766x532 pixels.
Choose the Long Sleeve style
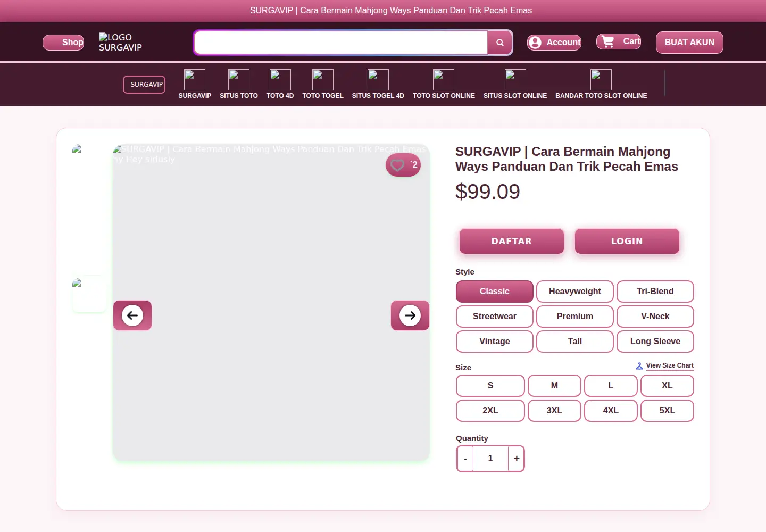655,342
